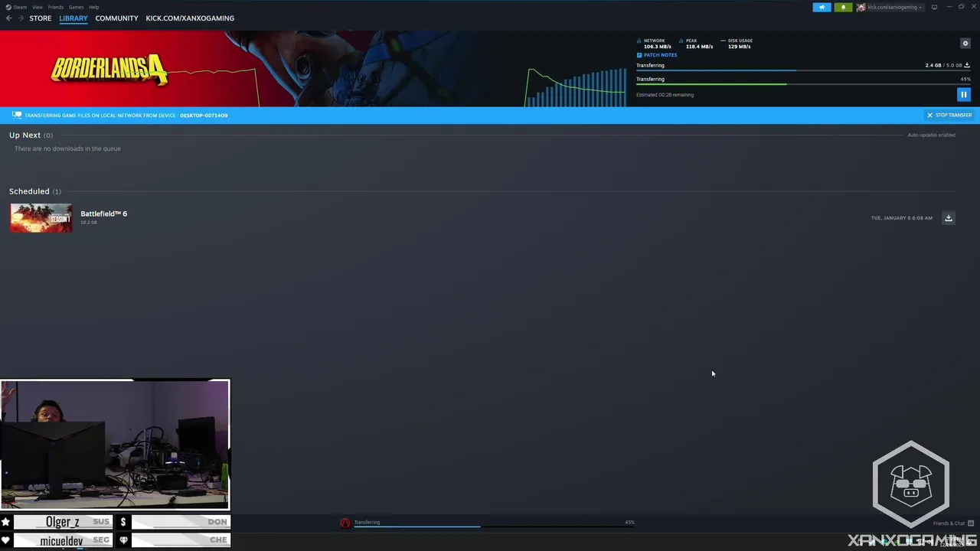This screenshot has height=551, width=980.
Task: Click the Scheduled section header
Action: (x=35, y=191)
